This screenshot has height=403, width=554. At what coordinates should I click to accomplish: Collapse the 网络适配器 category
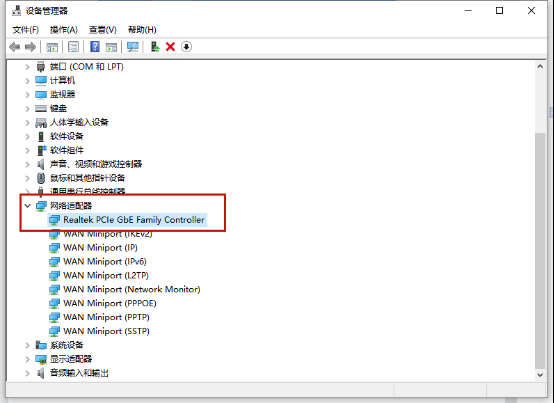pyautogui.click(x=28, y=206)
